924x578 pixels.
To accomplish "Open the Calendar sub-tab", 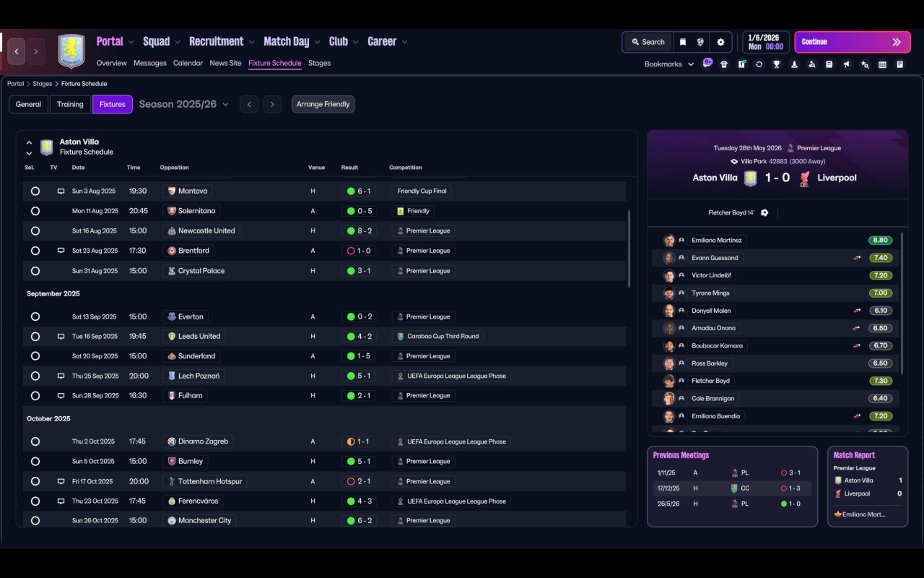I will coord(188,63).
